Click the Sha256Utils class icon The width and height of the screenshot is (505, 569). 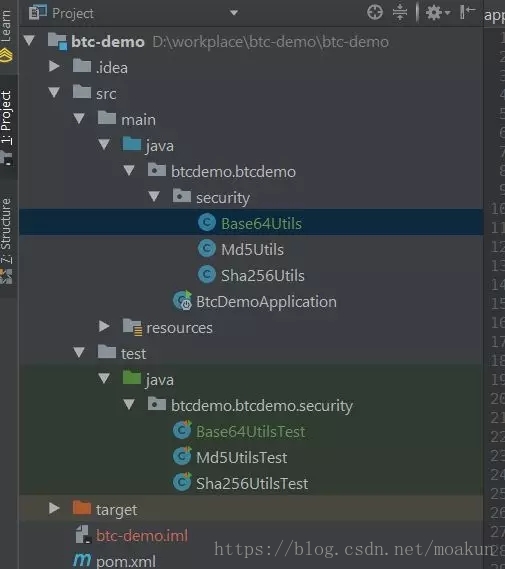[207, 274]
